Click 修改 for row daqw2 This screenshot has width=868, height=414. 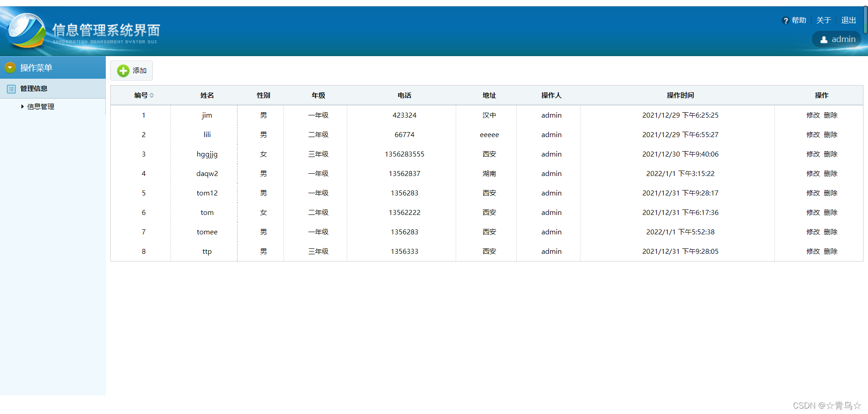coord(813,174)
